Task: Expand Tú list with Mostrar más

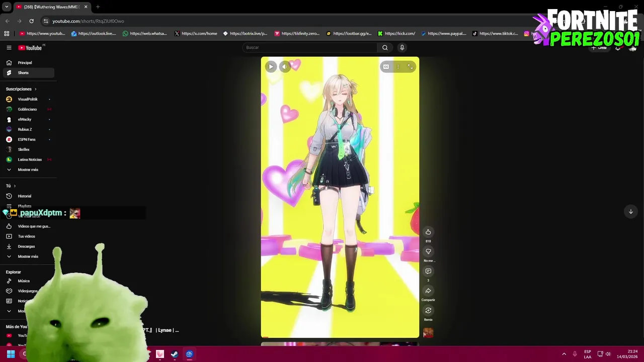Action: [x=29, y=256]
